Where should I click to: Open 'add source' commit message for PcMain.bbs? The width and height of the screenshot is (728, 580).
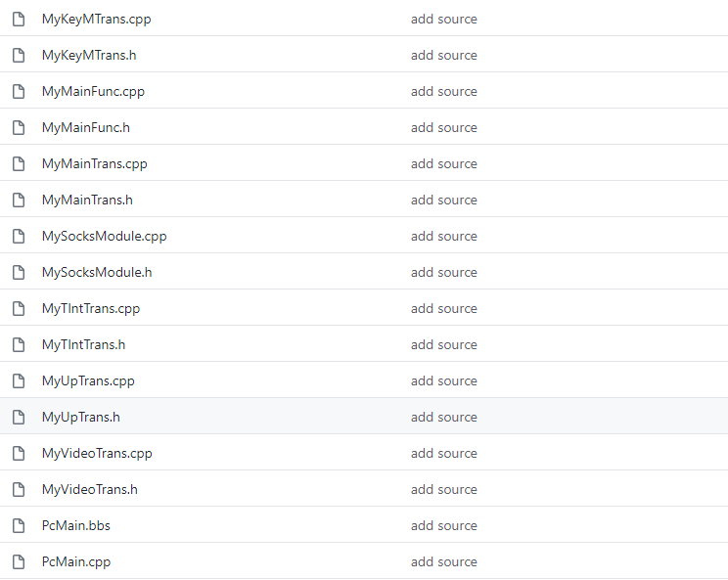pyautogui.click(x=443, y=526)
